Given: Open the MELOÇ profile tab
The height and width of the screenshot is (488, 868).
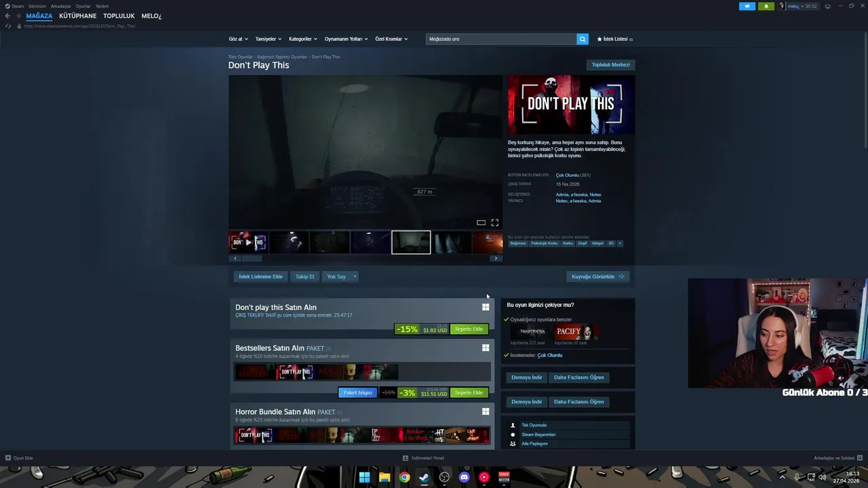Looking at the screenshot, I should click(151, 16).
